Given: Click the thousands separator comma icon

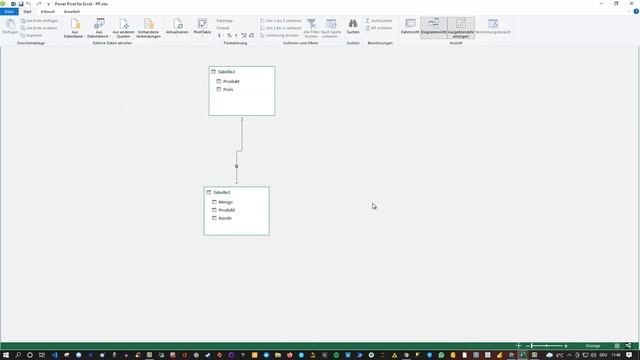Looking at the screenshot, I should (236, 36).
